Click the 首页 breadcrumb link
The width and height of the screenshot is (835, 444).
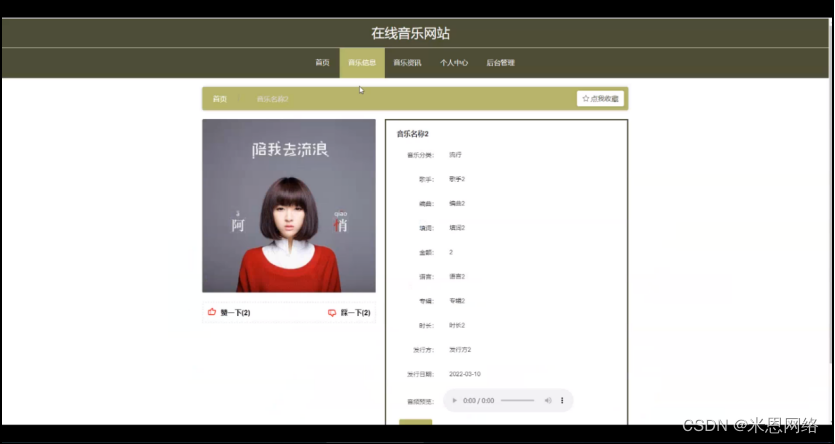tap(220, 99)
